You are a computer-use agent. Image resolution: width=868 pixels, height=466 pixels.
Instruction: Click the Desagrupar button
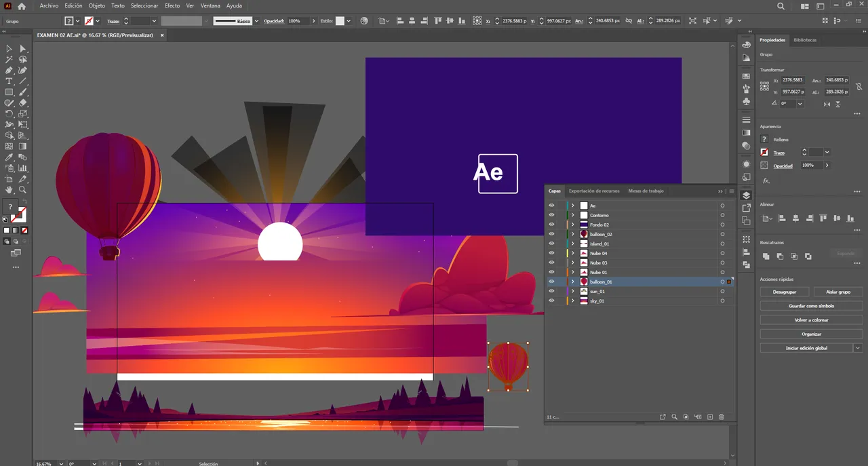click(784, 292)
